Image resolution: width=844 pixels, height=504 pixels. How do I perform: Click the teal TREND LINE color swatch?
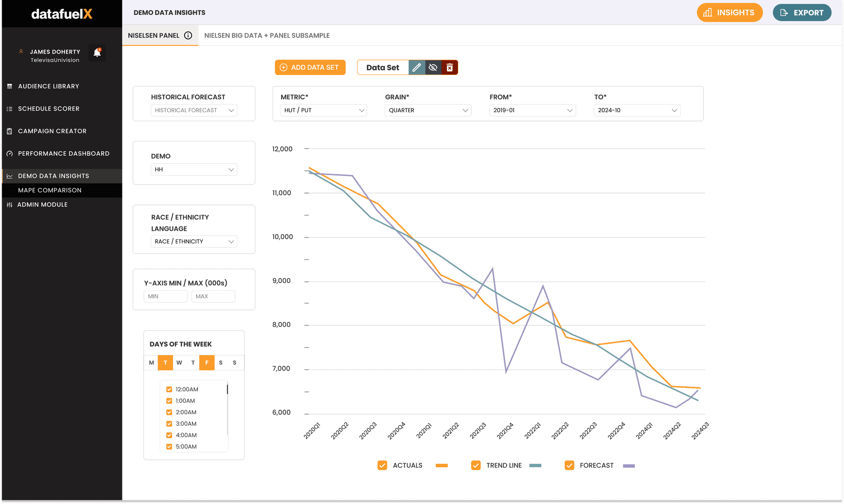click(x=536, y=466)
